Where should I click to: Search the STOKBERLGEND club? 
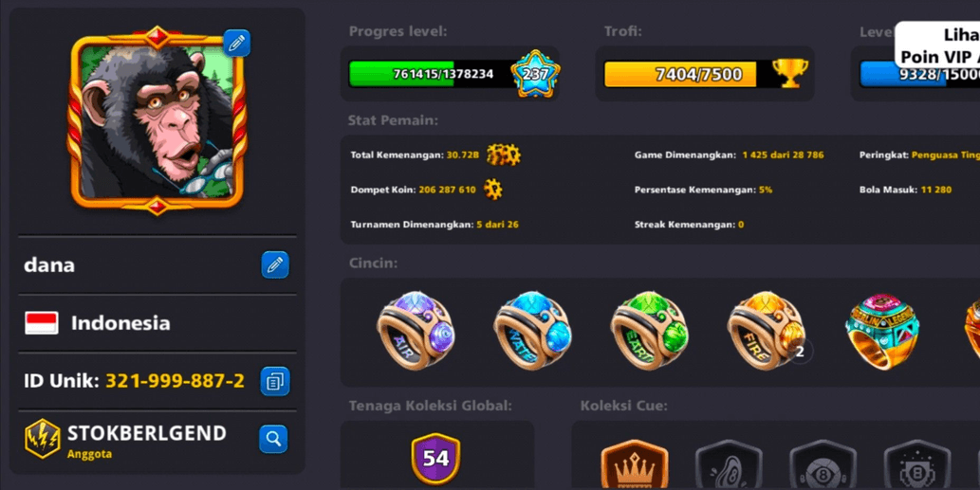[274, 439]
